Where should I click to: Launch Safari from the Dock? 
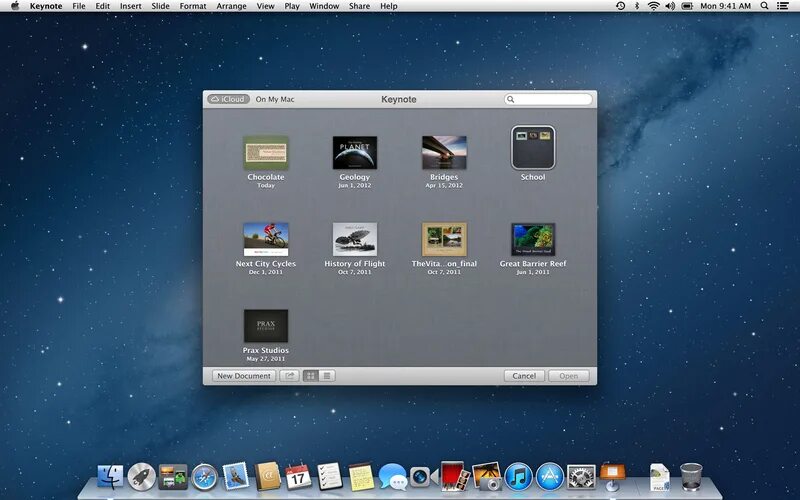pyautogui.click(x=205, y=477)
